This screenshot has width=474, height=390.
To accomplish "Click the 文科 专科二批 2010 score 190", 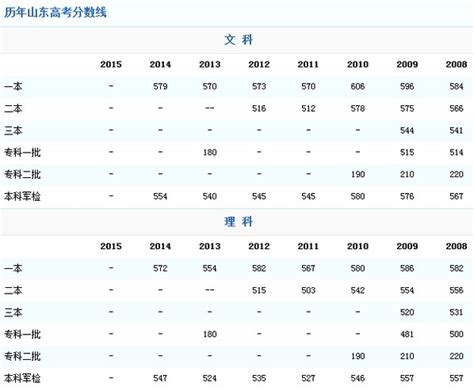I will pos(358,174).
